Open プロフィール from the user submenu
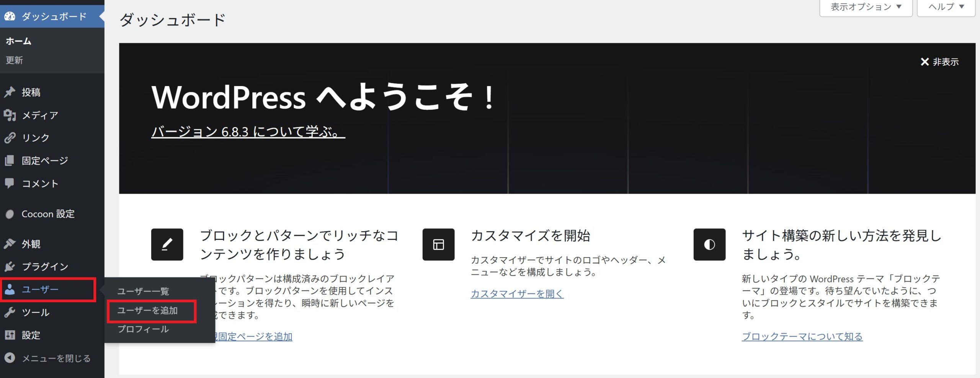Viewport: 980px width, 378px height. [143, 329]
